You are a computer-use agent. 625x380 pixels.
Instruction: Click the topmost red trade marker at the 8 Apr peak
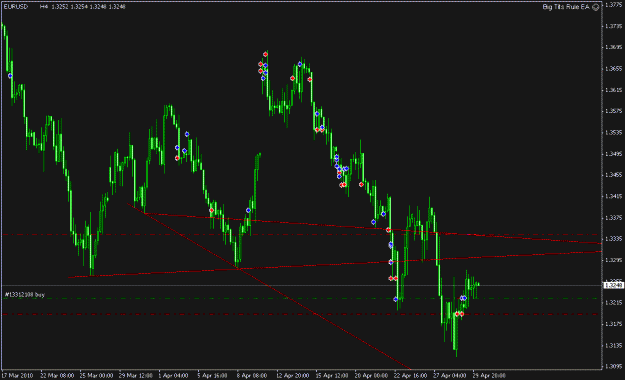point(265,54)
